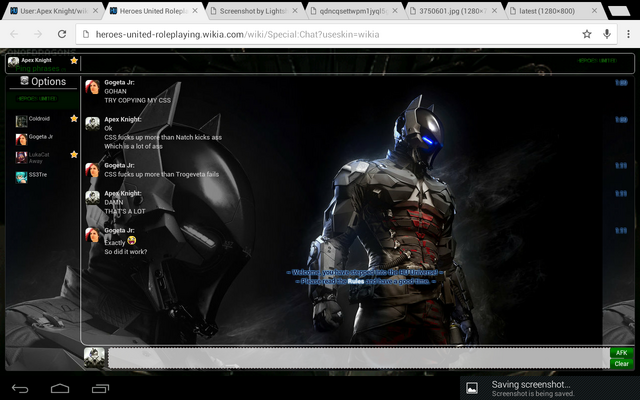Viewport: 640px width, 400px height.
Task: Click the browser address bar URL
Action: tap(238, 34)
